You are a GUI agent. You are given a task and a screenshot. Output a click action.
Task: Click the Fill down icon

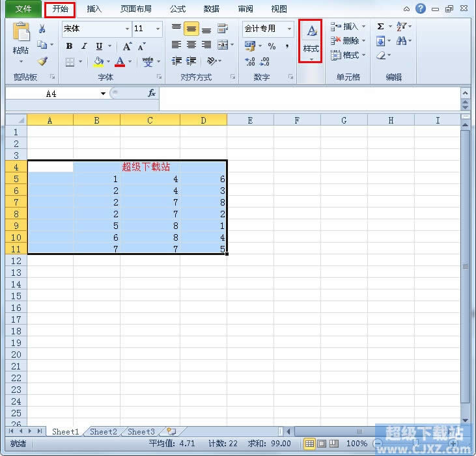(381, 40)
